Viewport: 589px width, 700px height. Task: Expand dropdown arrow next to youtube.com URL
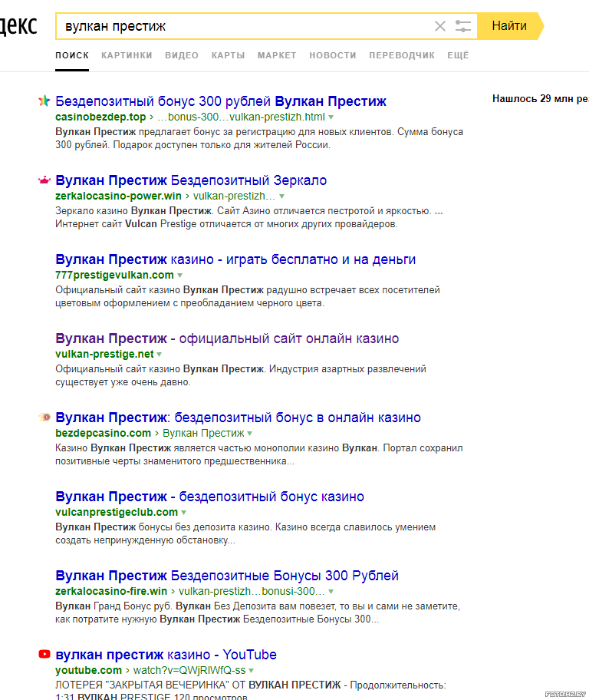point(252,671)
